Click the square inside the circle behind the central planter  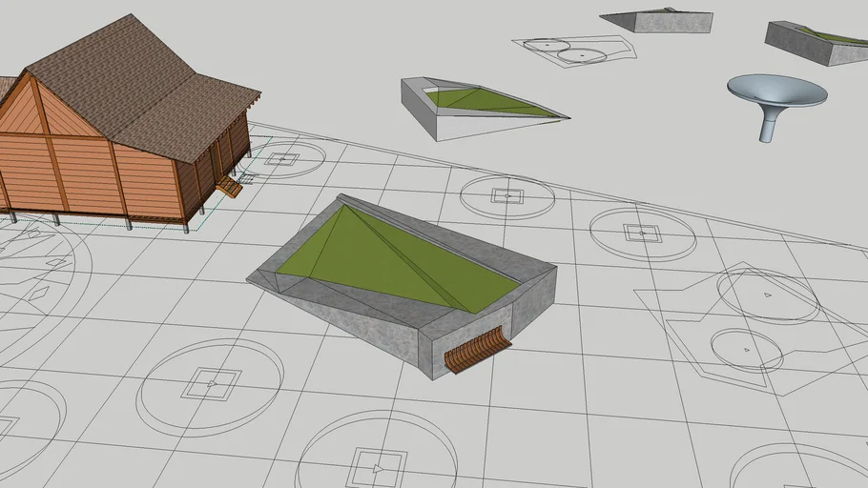click(506, 196)
